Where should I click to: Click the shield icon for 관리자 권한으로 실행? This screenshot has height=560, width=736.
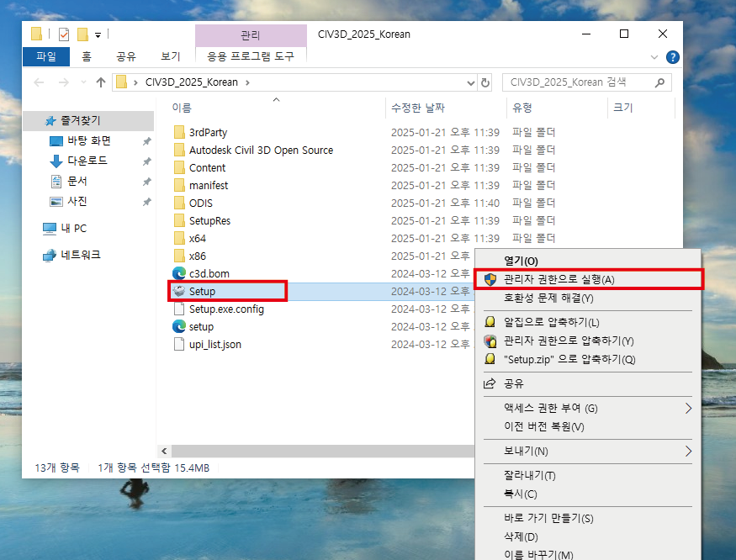coord(490,279)
